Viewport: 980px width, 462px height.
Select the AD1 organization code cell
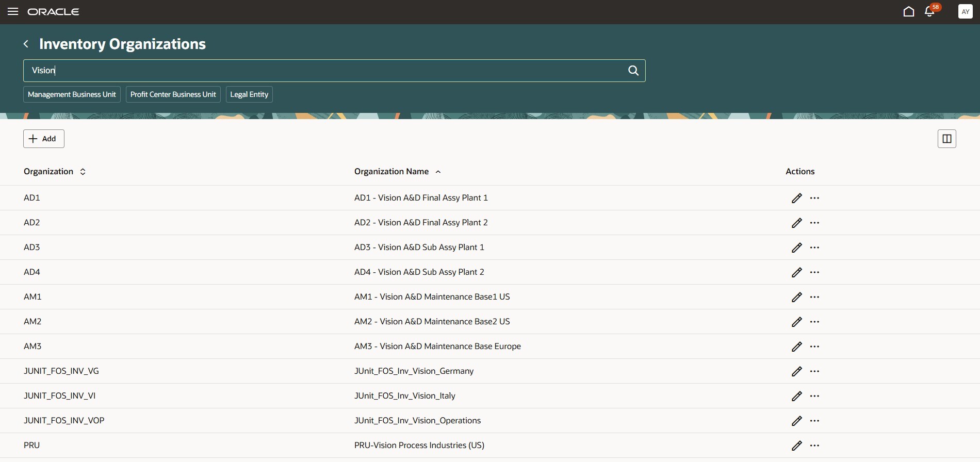point(32,197)
